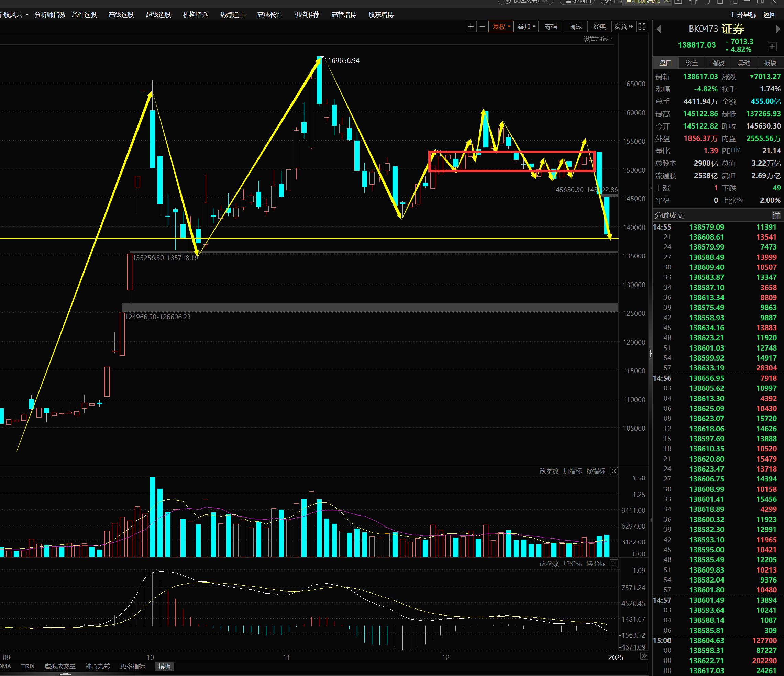Select the 盘口 tab
The width and height of the screenshot is (784, 676).
pos(665,63)
